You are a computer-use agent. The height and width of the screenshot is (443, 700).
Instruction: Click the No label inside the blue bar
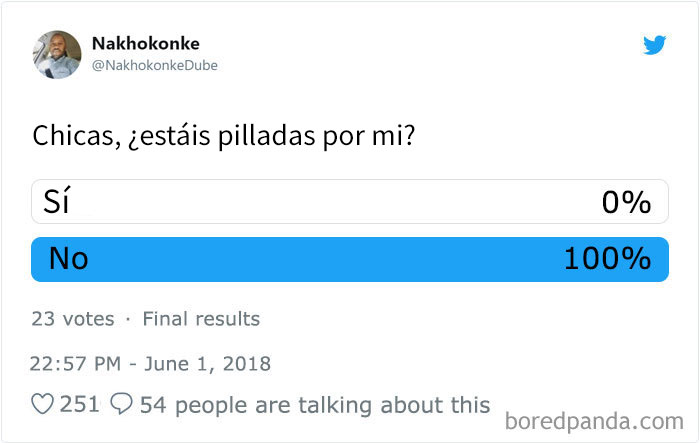pos(69,259)
